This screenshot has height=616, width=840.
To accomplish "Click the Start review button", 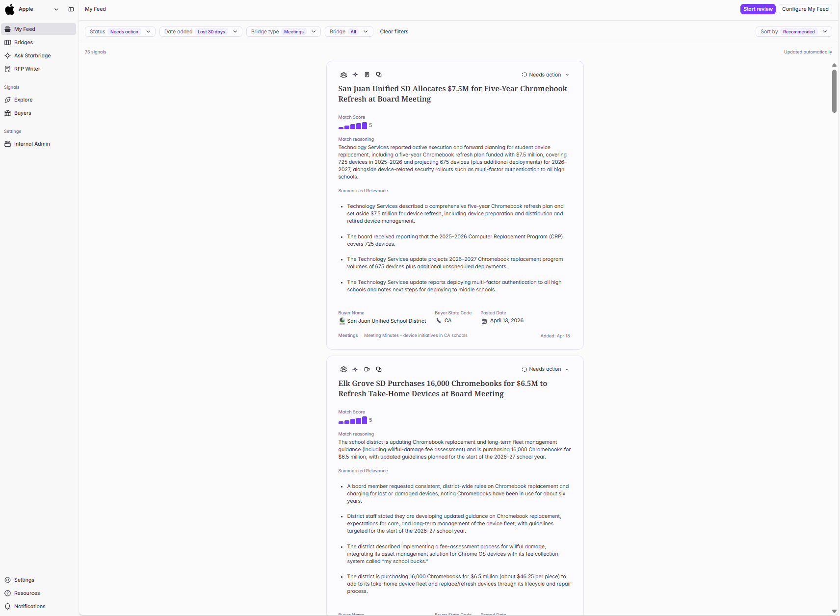I will (758, 9).
